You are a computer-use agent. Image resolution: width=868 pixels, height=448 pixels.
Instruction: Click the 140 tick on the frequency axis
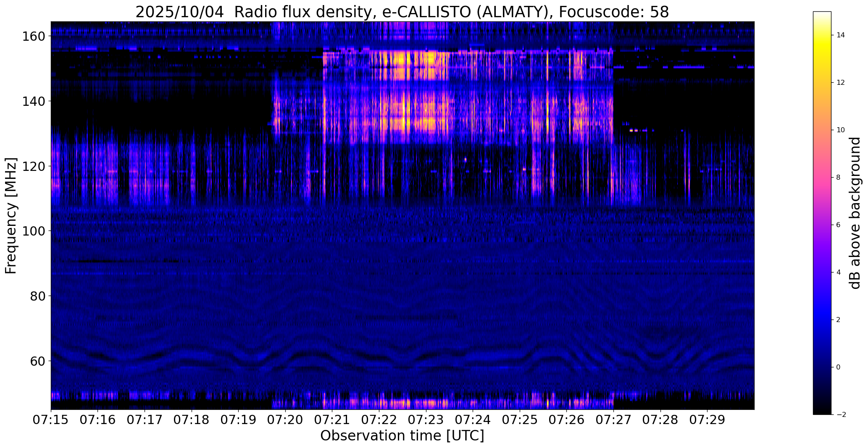coord(34,101)
